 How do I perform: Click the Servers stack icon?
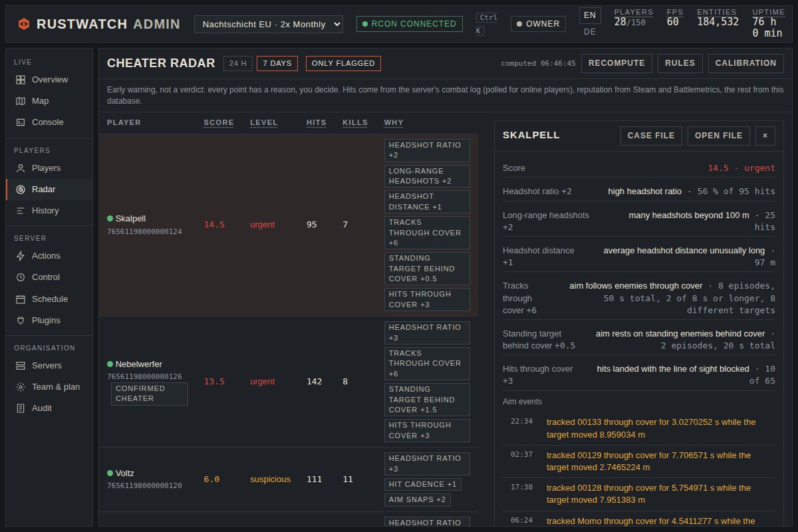click(x=21, y=366)
